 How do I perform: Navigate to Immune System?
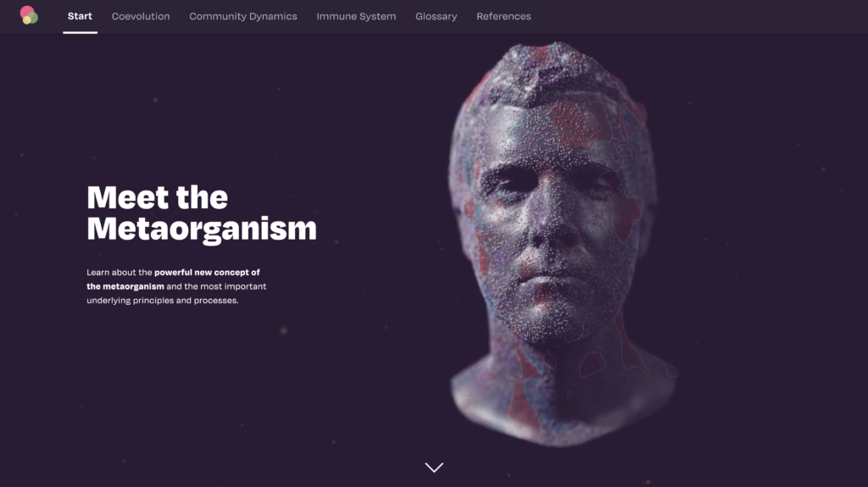point(356,16)
